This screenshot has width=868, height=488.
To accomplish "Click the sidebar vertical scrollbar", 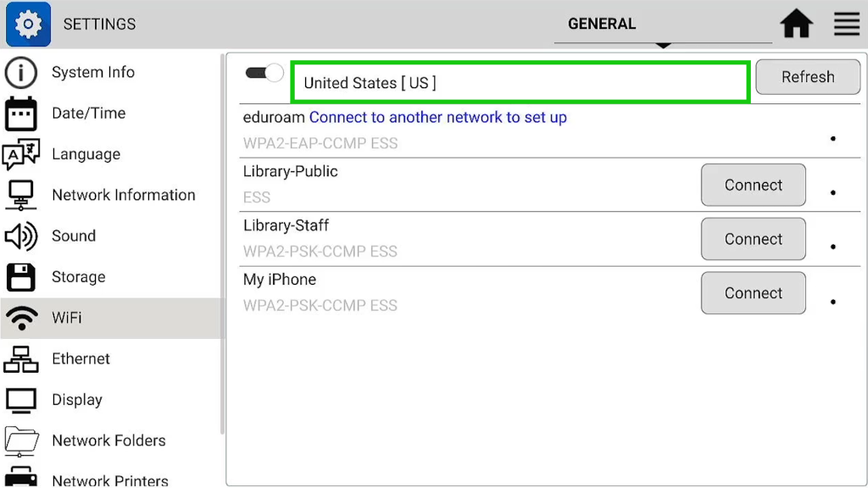I will coord(223,243).
